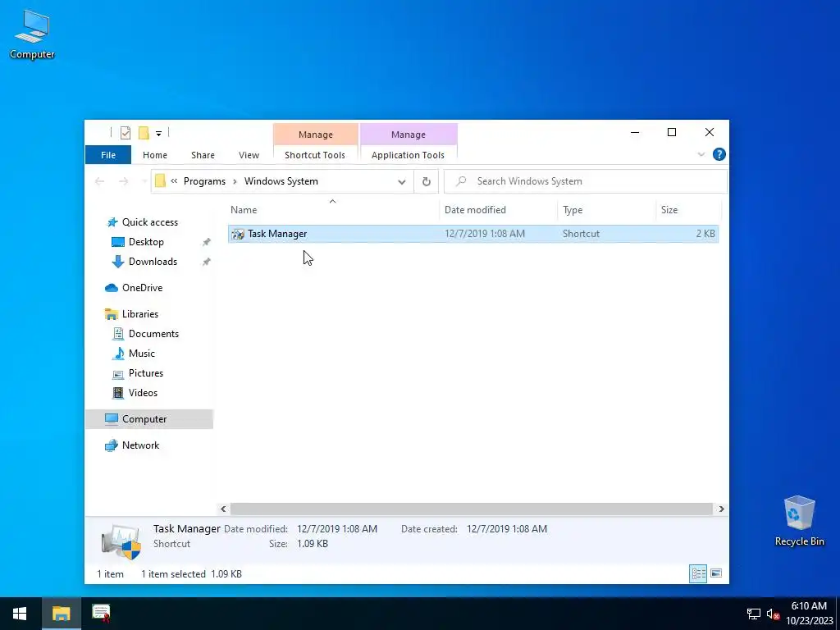Screen dimensions: 840x630
Task: Sort by the Size column header
Action: coord(689,209)
